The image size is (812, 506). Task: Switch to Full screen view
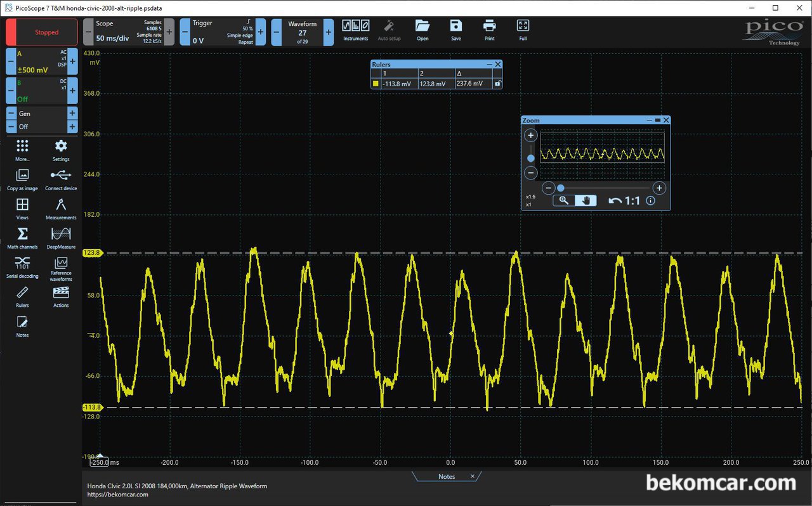coord(523,30)
